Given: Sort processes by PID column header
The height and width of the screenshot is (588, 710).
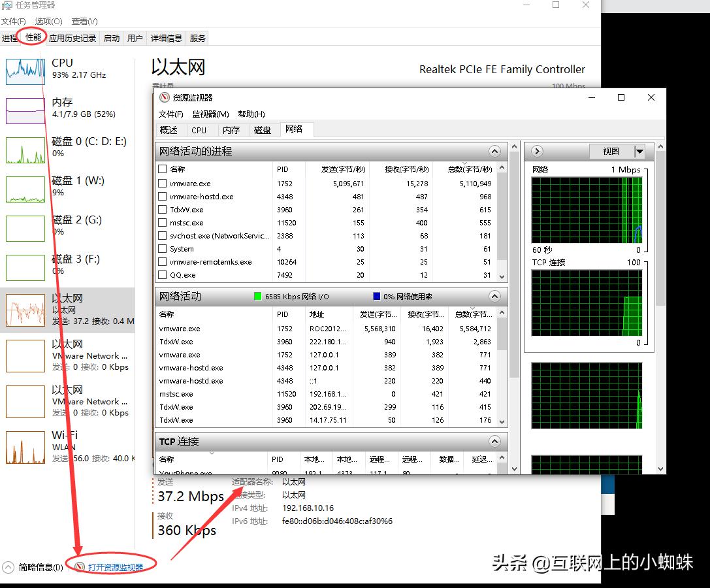Looking at the screenshot, I should (289, 169).
